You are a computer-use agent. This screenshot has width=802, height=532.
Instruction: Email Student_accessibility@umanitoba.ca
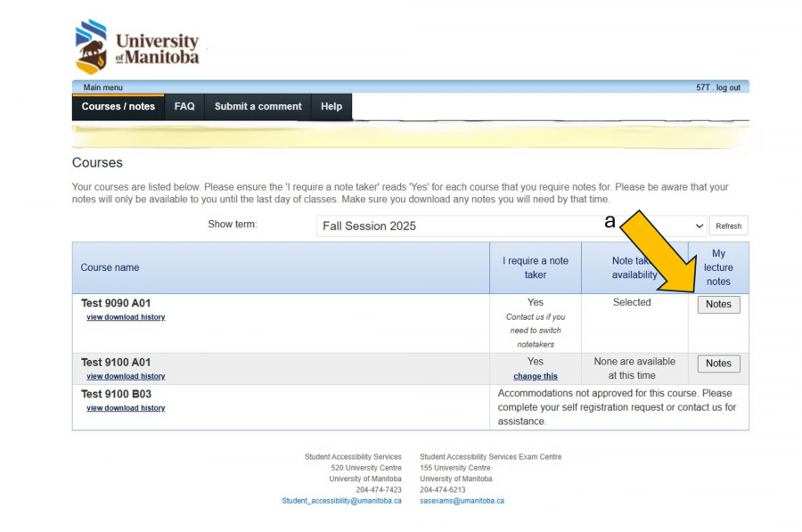341,501
